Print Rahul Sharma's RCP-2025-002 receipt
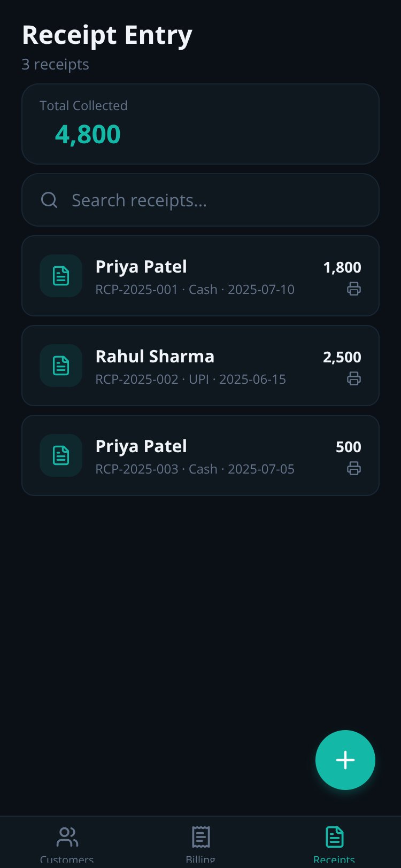401x868 pixels. 354,379
